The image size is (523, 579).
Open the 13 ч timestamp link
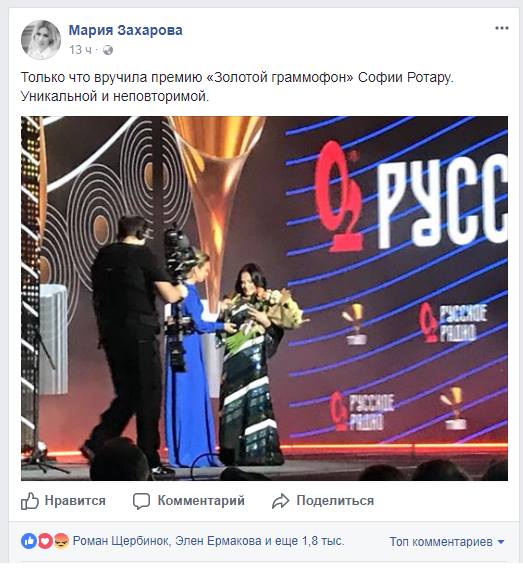click(x=80, y=49)
